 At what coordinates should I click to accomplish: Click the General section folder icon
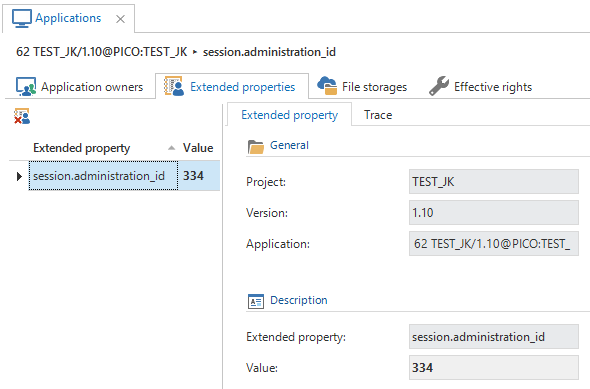256,147
